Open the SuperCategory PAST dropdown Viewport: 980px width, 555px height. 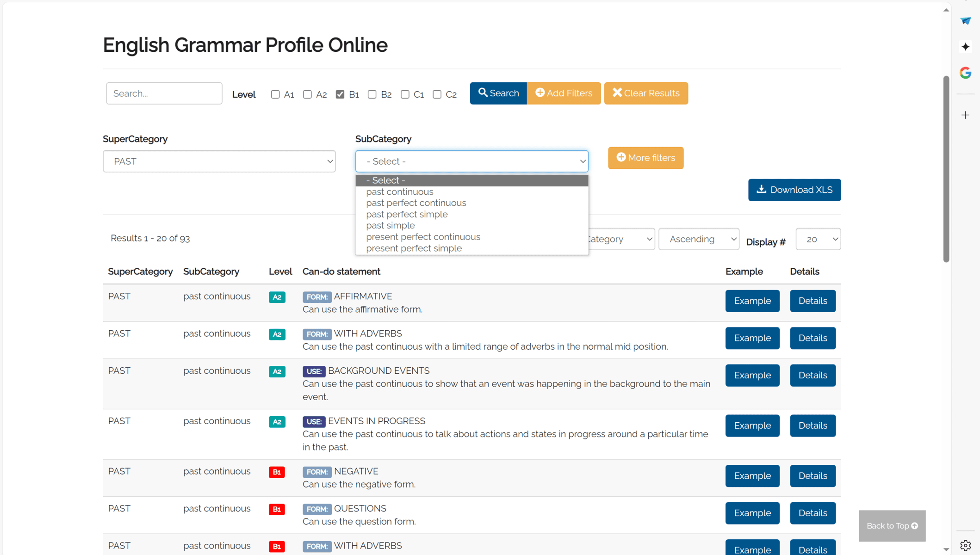point(219,161)
